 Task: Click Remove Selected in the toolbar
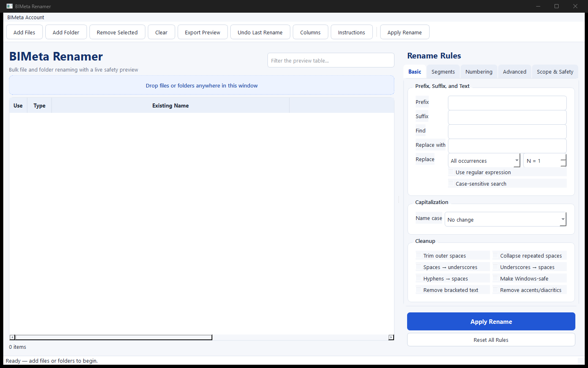[117, 32]
